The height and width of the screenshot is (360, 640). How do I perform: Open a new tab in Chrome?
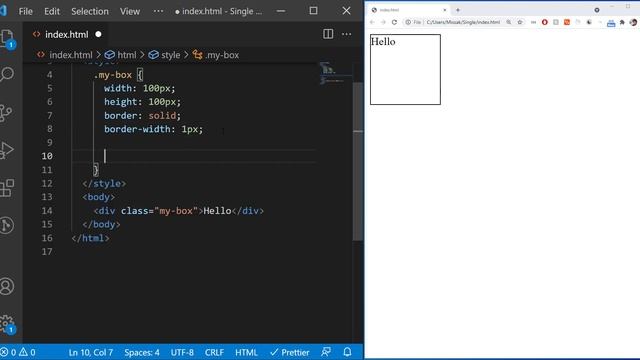coord(458,10)
